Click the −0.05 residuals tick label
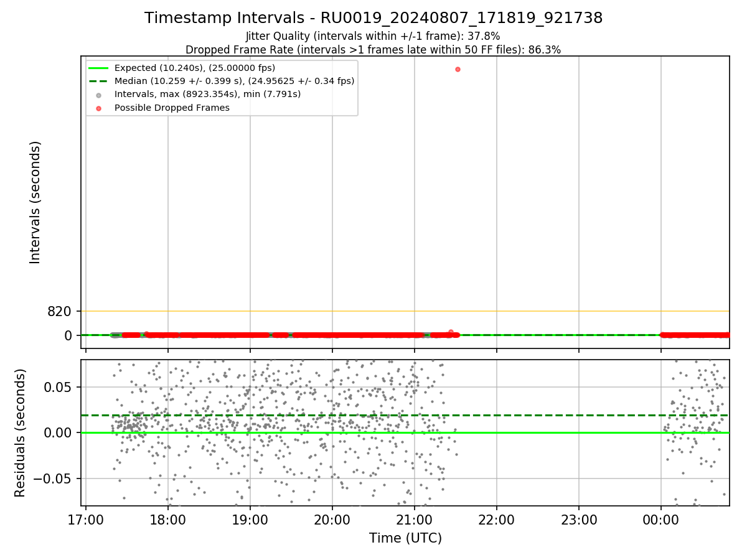The image size is (747, 560). [x=52, y=478]
